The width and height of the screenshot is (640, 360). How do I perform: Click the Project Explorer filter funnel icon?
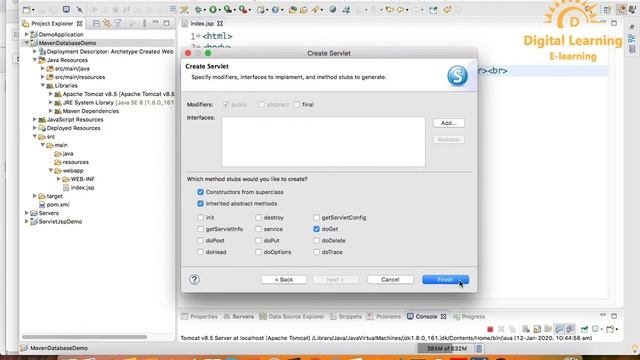(x=118, y=23)
